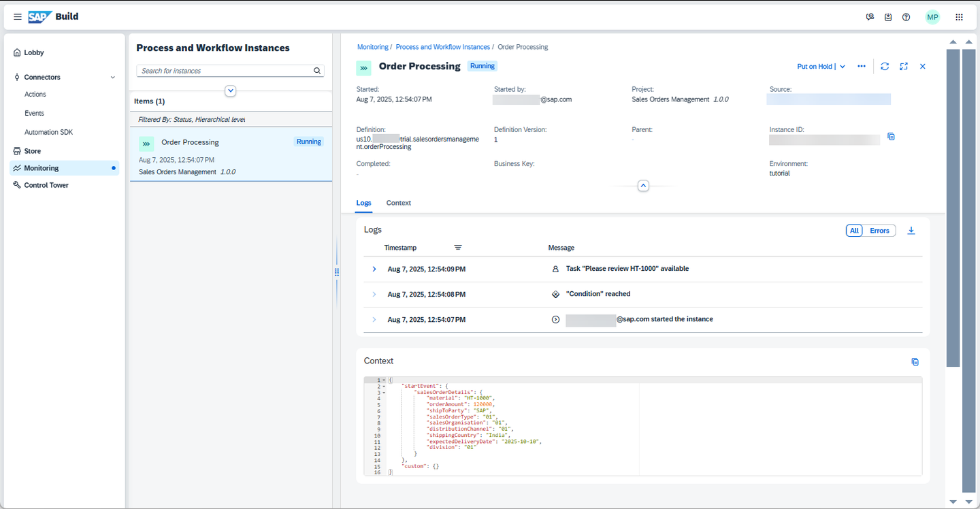This screenshot has height=509, width=980.
Task: Click the SAP Build logo
Action: click(x=53, y=17)
